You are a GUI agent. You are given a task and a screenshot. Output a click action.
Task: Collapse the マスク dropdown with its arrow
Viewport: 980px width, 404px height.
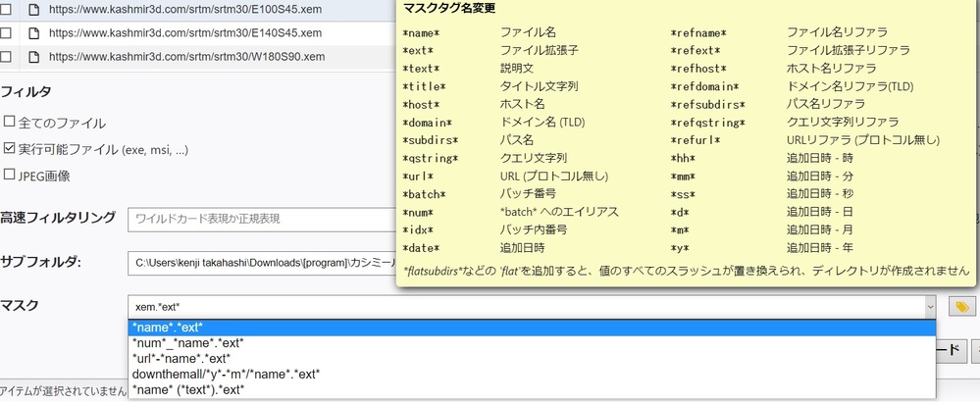click(x=930, y=307)
